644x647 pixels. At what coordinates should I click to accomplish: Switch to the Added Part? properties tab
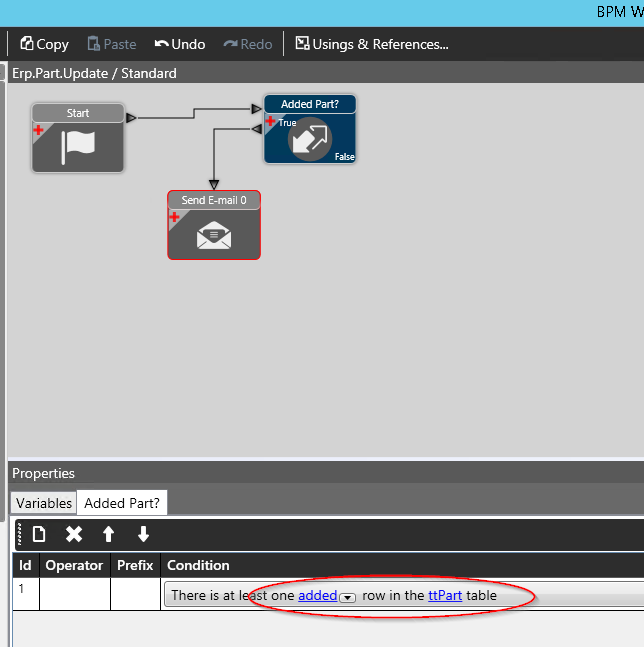(122, 503)
